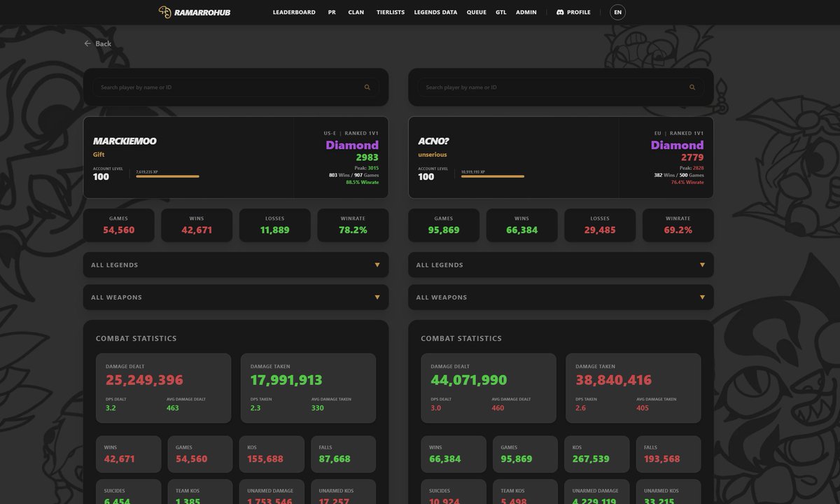The image size is (840, 504).
Task: Click Avg Damage Taken 405 value
Action: pyautogui.click(x=643, y=408)
